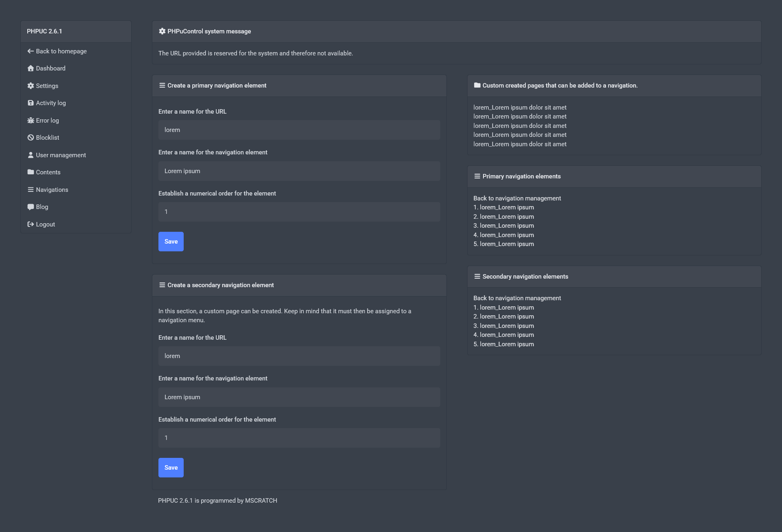Click the Blocklist ban icon

31,138
